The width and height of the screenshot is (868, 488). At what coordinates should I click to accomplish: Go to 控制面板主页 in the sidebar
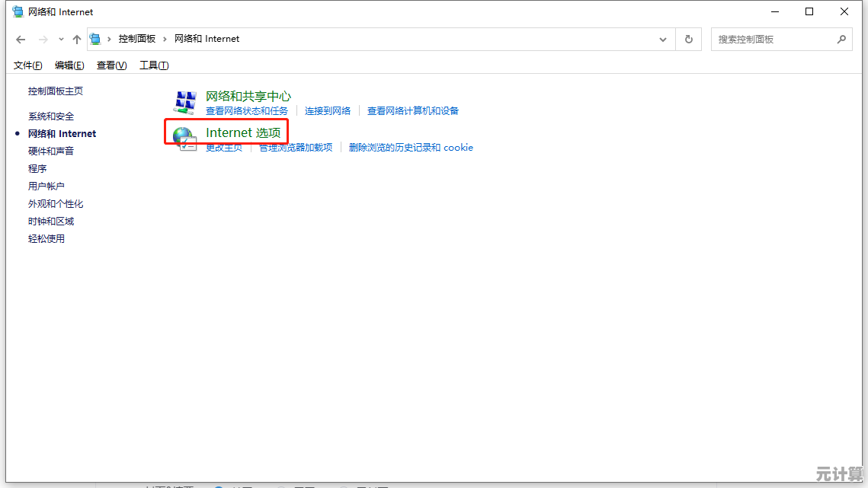56,91
